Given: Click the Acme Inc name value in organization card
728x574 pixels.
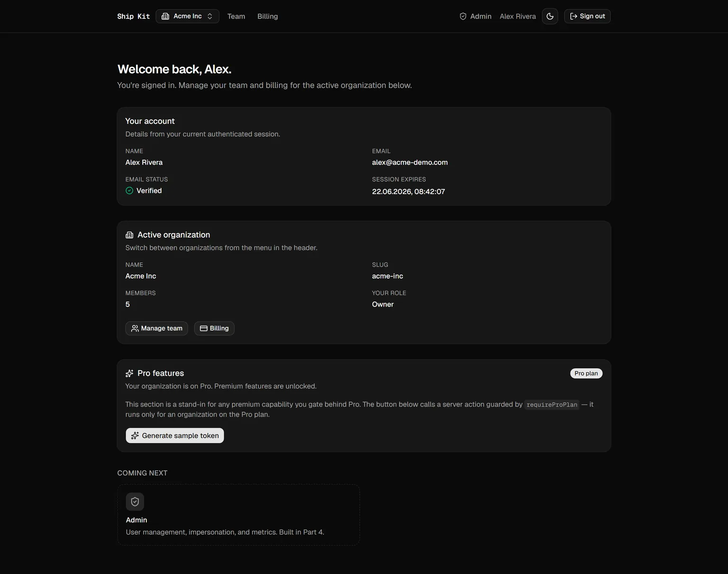Looking at the screenshot, I should (x=141, y=276).
